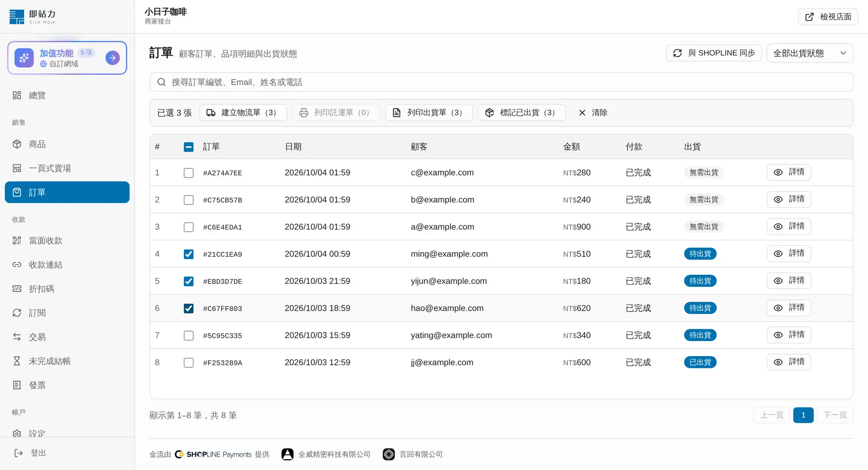The image size is (868, 470).
Task: Check order #C75CB57B checkbox
Action: point(188,200)
